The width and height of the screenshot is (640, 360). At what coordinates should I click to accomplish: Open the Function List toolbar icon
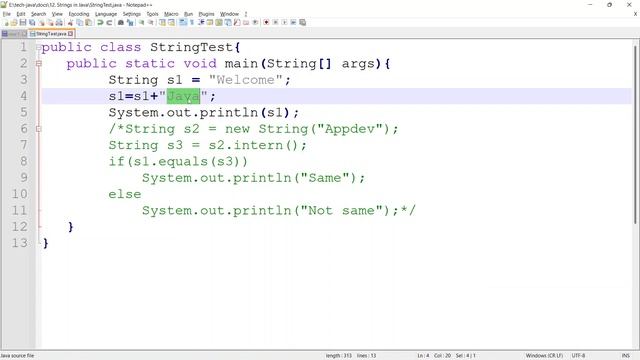pos(237,22)
